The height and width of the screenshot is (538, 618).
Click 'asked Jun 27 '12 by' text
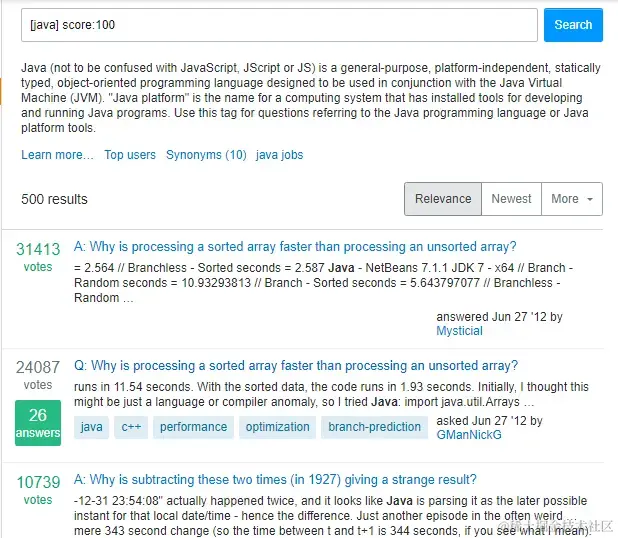489,421
